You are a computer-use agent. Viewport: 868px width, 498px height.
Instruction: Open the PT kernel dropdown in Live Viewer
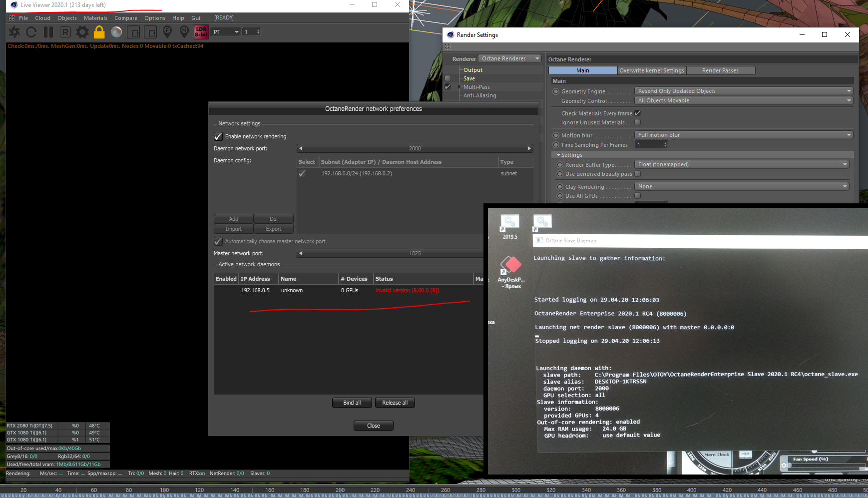click(x=226, y=32)
